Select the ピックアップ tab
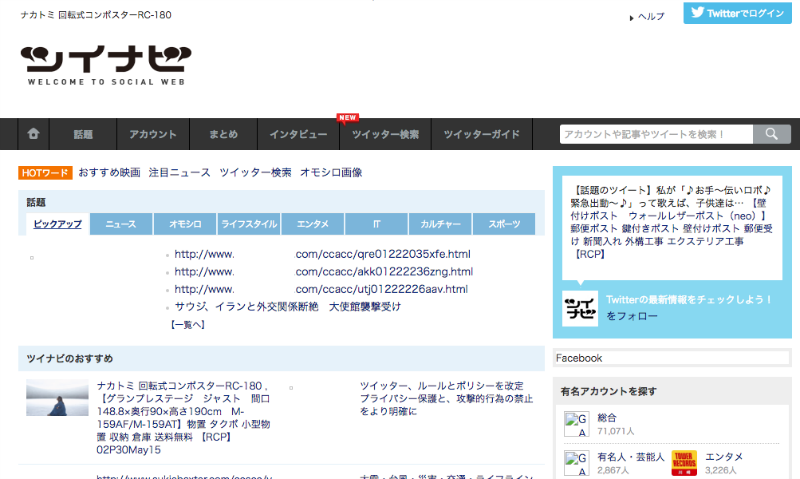The height and width of the screenshot is (479, 800). click(x=58, y=224)
